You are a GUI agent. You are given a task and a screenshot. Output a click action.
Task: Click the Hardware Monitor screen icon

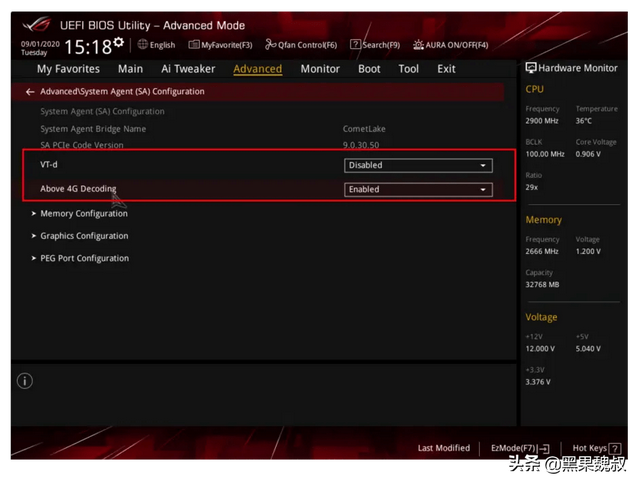(x=531, y=68)
